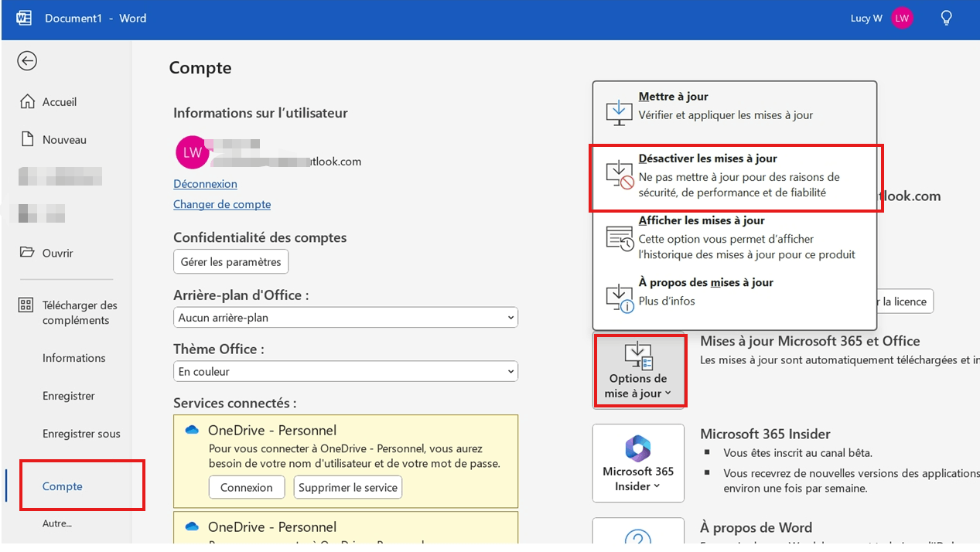
Task: Expand Options de mise à jour button
Action: point(638,370)
